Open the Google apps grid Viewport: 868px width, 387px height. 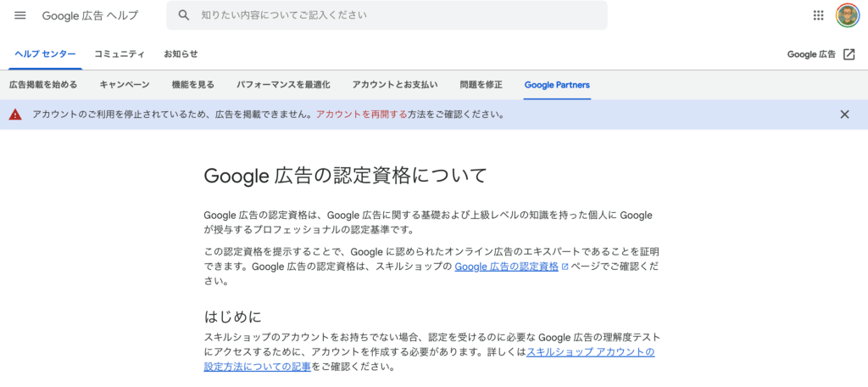click(818, 15)
